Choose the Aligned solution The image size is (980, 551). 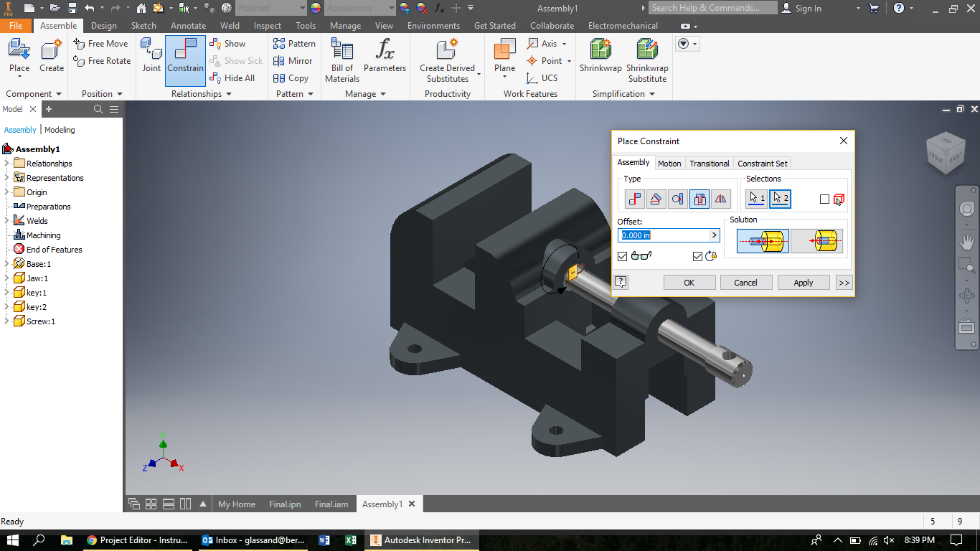pyautogui.click(x=816, y=241)
